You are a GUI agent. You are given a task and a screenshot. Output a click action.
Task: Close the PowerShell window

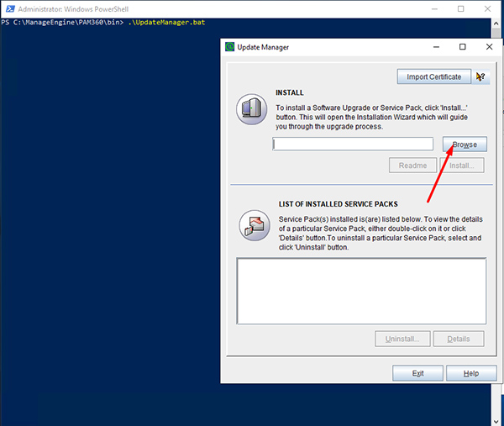pos(487,9)
